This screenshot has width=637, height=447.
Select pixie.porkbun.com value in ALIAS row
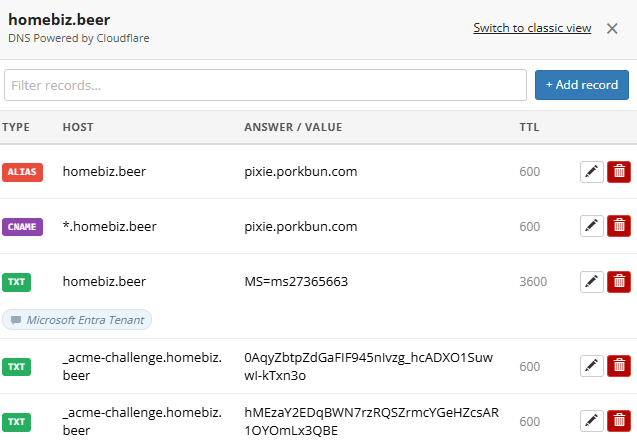pyautogui.click(x=301, y=172)
